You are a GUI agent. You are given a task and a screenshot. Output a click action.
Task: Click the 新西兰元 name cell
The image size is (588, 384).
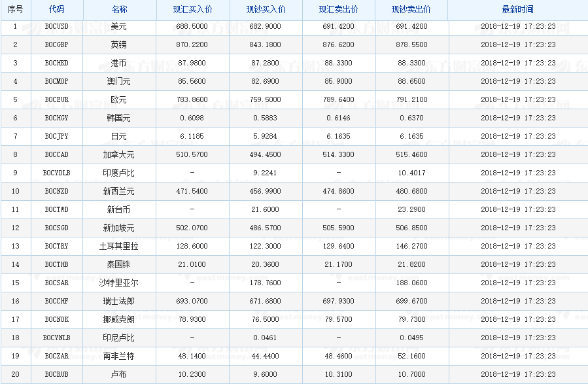tap(119, 192)
